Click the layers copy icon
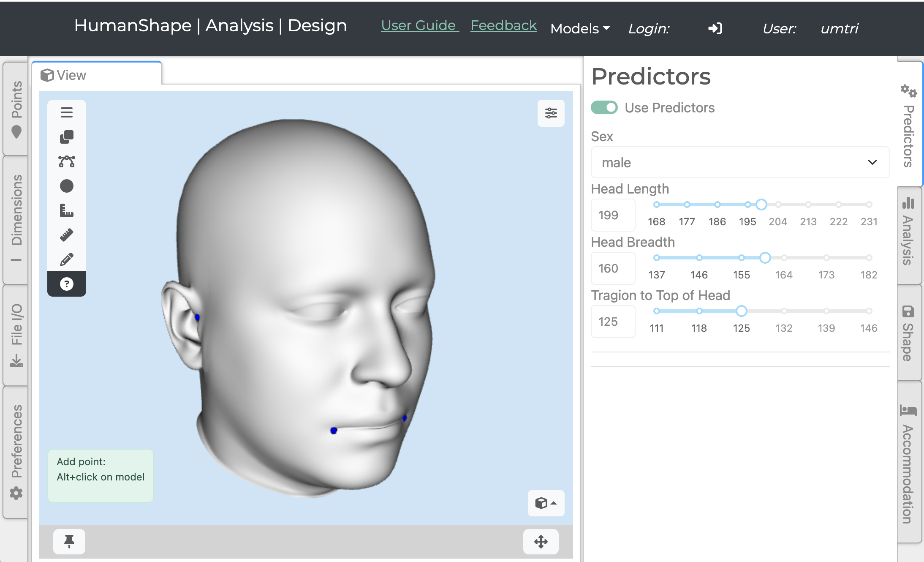924x562 pixels. tap(67, 137)
